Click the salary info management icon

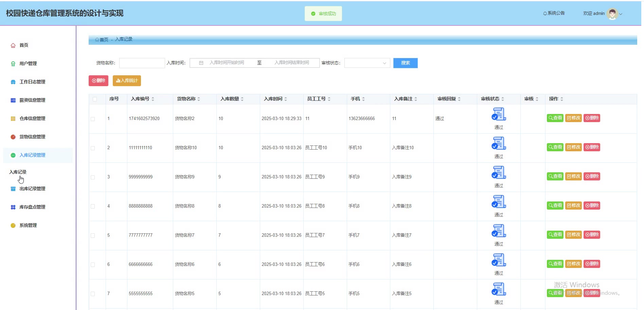pyautogui.click(x=13, y=100)
